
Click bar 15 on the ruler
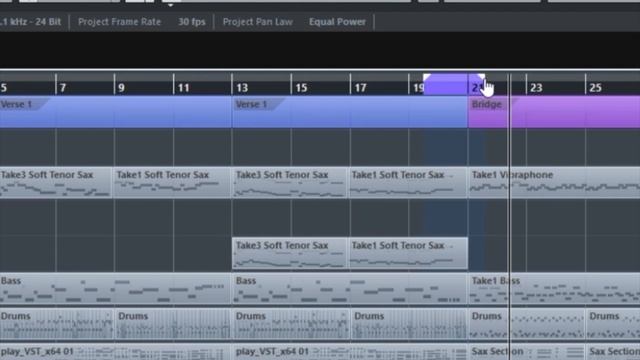301,88
